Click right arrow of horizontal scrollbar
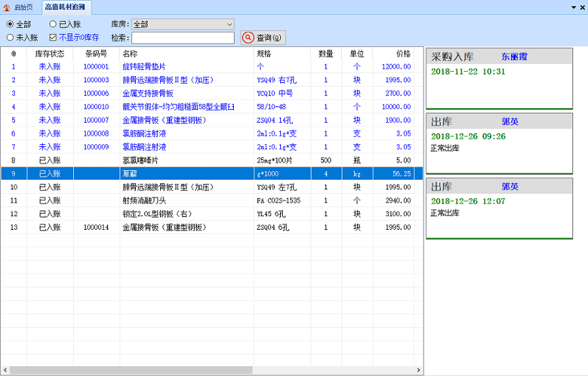The image size is (588, 376). 418,370
